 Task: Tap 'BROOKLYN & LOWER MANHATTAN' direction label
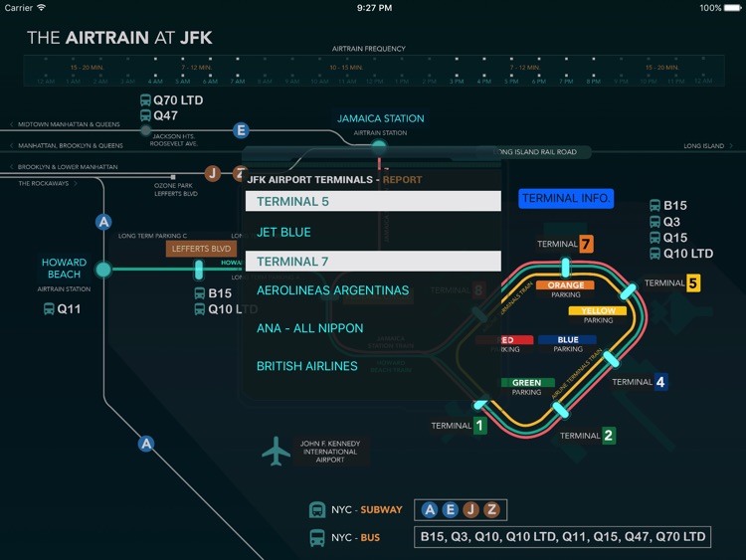point(68,167)
